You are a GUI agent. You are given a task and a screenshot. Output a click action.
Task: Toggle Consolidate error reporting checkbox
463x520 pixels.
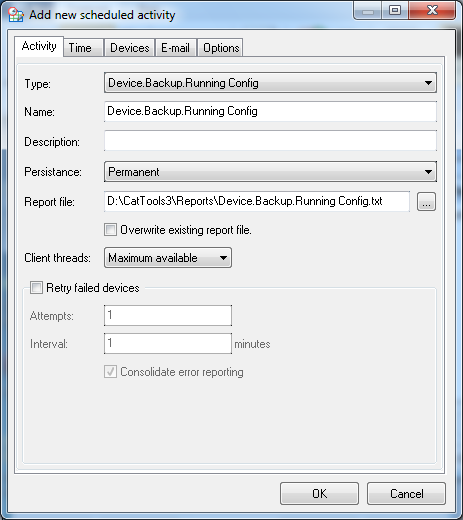(x=110, y=372)
